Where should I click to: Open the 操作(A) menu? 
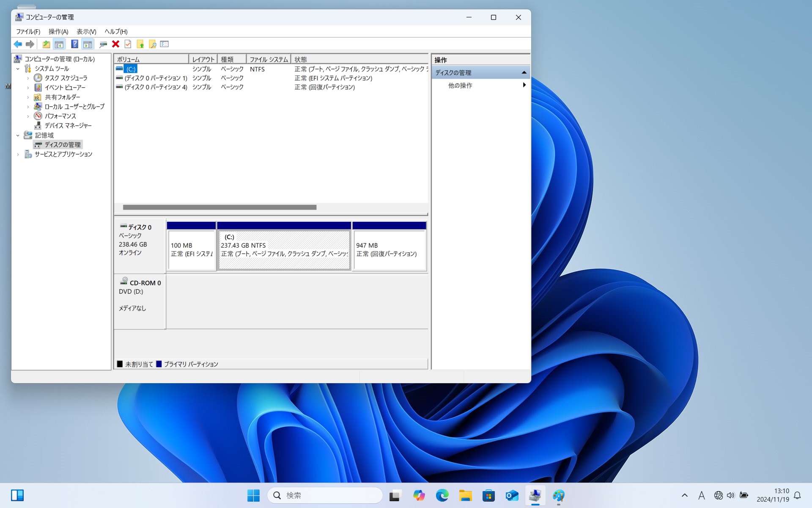(58, 32)
